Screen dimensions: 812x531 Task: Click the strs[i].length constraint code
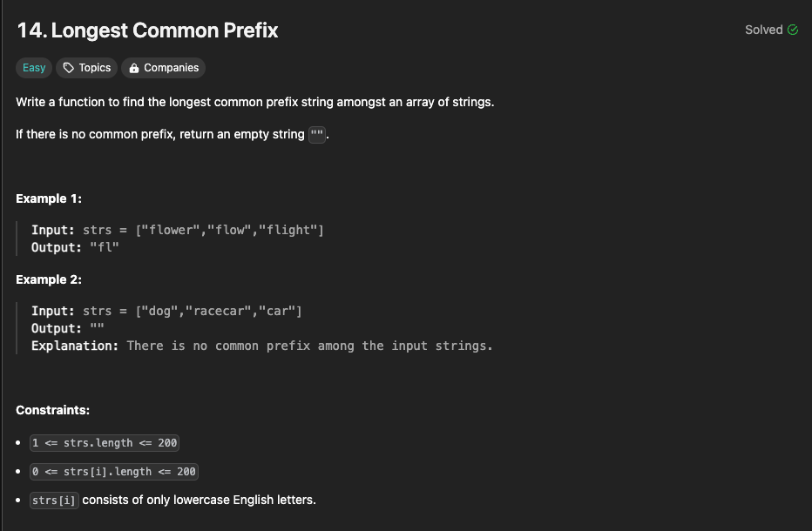pos(114,472)
